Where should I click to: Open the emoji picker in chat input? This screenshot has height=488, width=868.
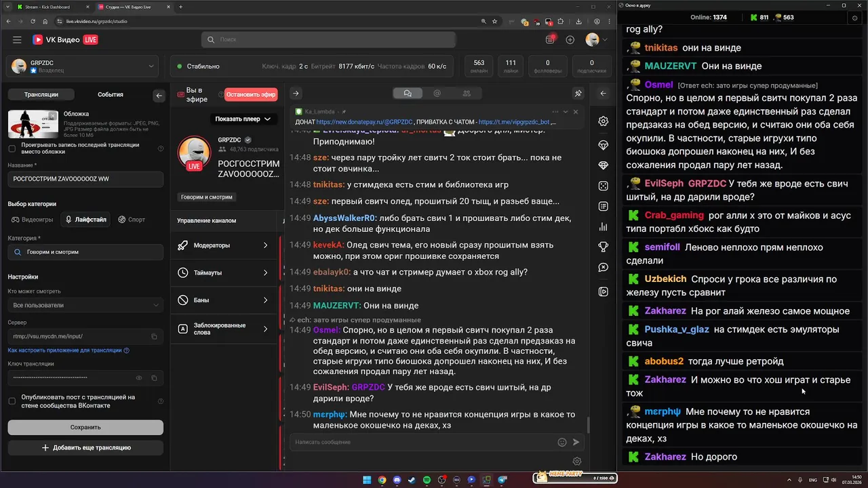pyautogui.click(x=561, y=442)
